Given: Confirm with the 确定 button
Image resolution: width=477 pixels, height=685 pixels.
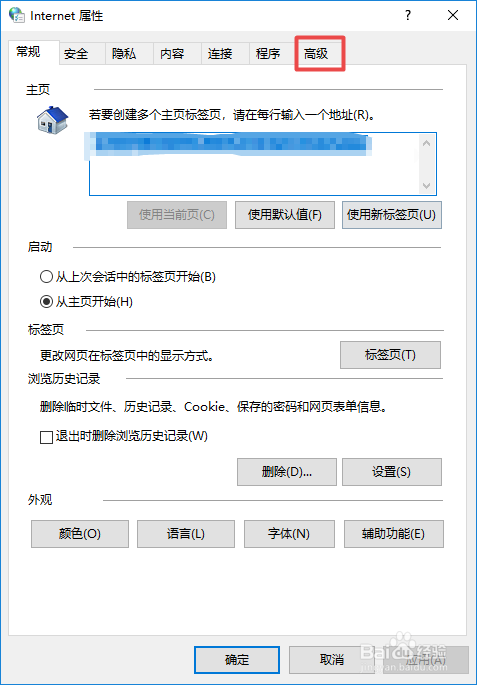Looking at the screenshot, I should (237, 660).
